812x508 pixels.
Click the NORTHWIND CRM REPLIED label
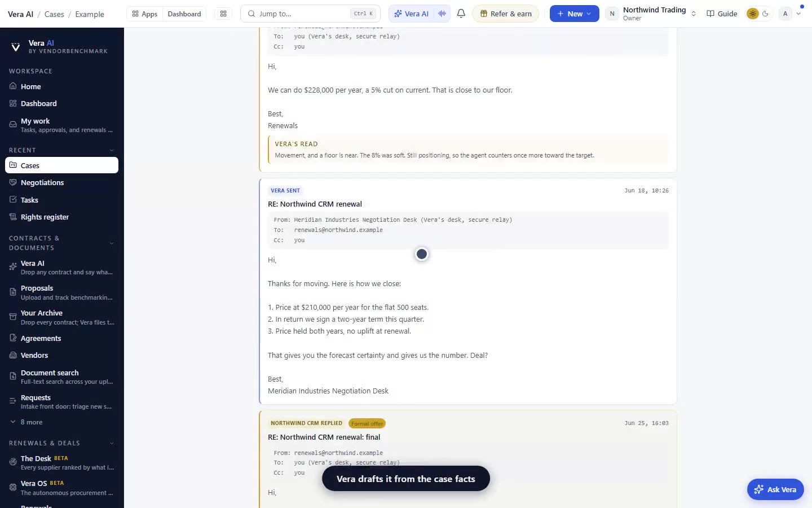tap(306, 423)
